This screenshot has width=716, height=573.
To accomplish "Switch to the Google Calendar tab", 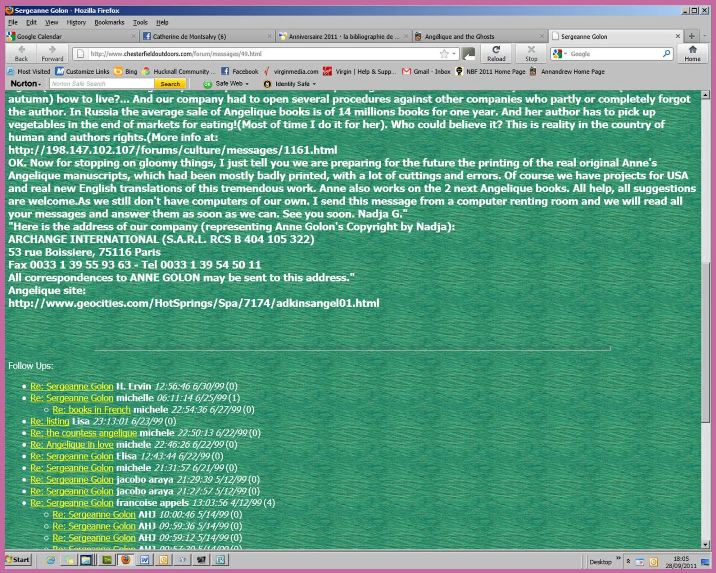I will pos(71,36).
